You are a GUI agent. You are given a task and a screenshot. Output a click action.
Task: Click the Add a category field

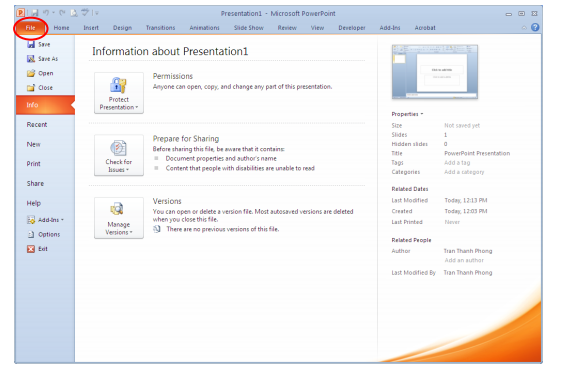[464, 172]
